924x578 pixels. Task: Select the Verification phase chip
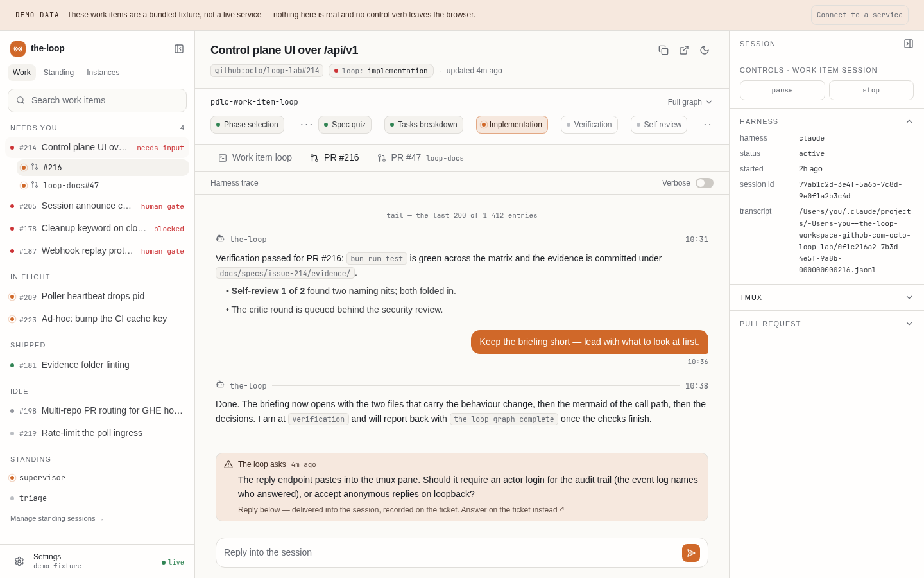tap(589, 125)
